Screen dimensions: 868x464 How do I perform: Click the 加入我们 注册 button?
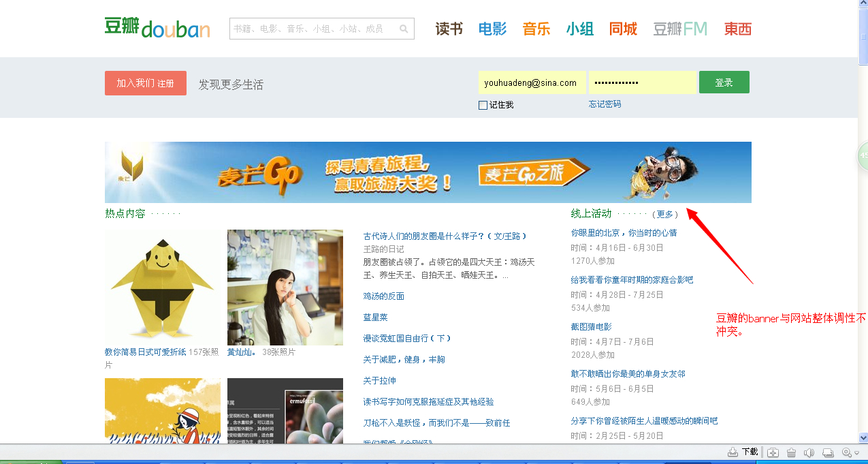[x=145, y=83]
